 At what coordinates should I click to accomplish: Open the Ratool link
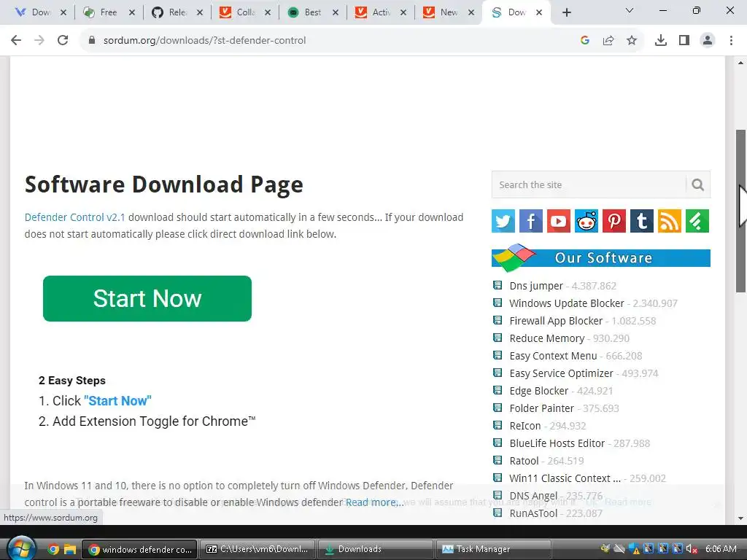524,461
